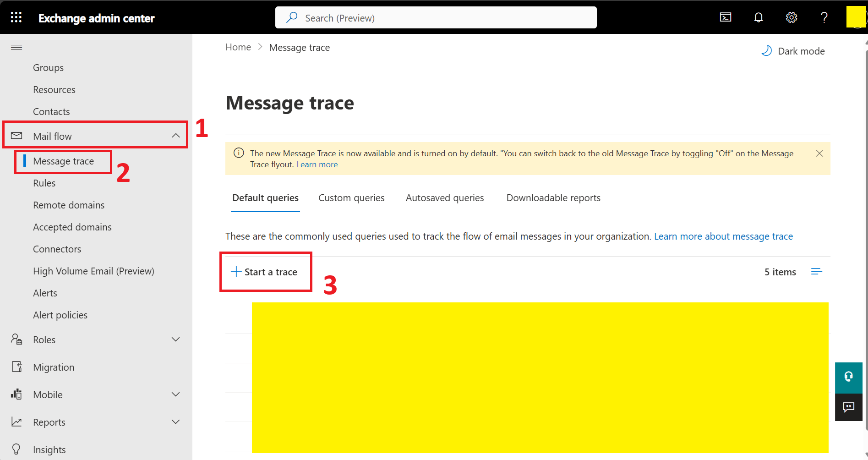The width and height of the screenshot is (868, 460).
Task: Click the Dark mode moon icon
Action: (x=767, y=51)
